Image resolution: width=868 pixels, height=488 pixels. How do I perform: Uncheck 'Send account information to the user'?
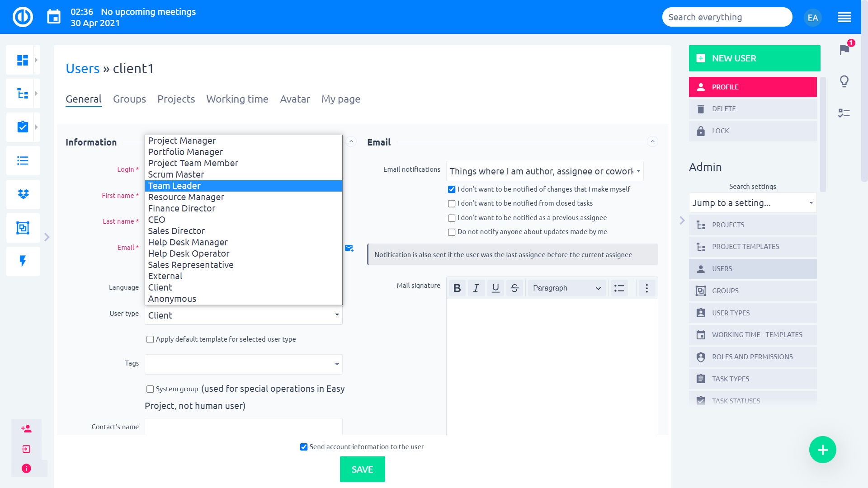pos(304,447)
